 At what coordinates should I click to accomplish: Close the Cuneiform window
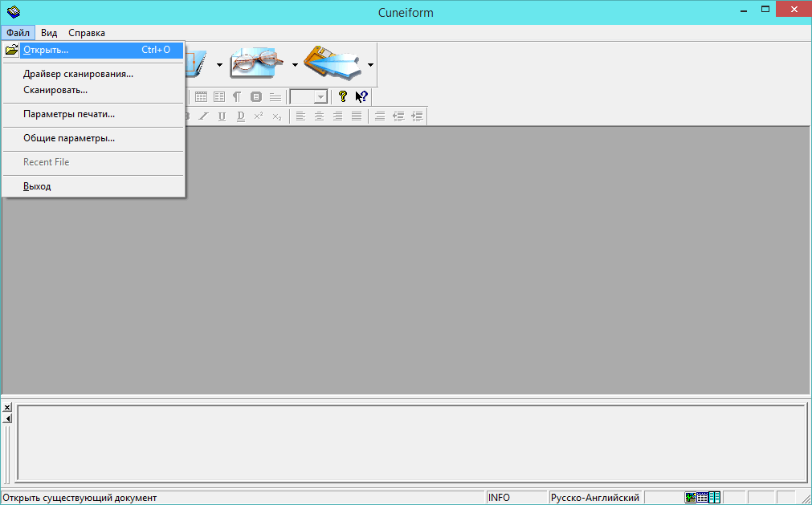pos(794,10)
